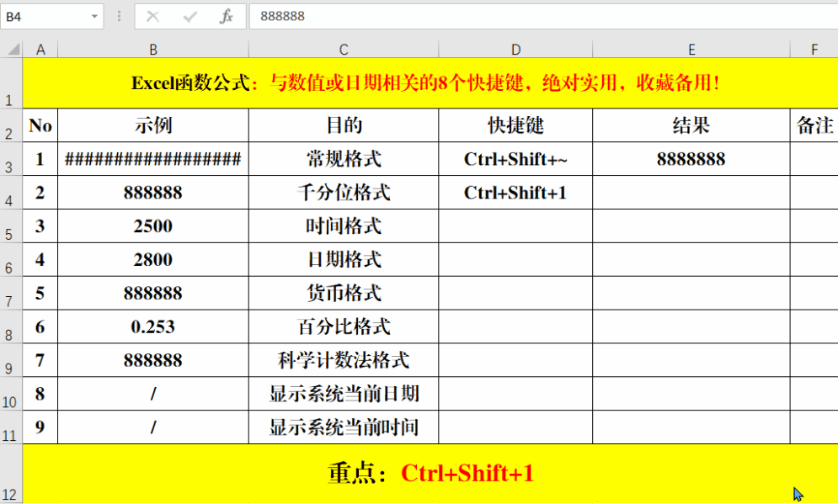Image resolution: width=838 pixels, height=504 pixels.
Task: Select row 3 header
Action: (11, 159)
